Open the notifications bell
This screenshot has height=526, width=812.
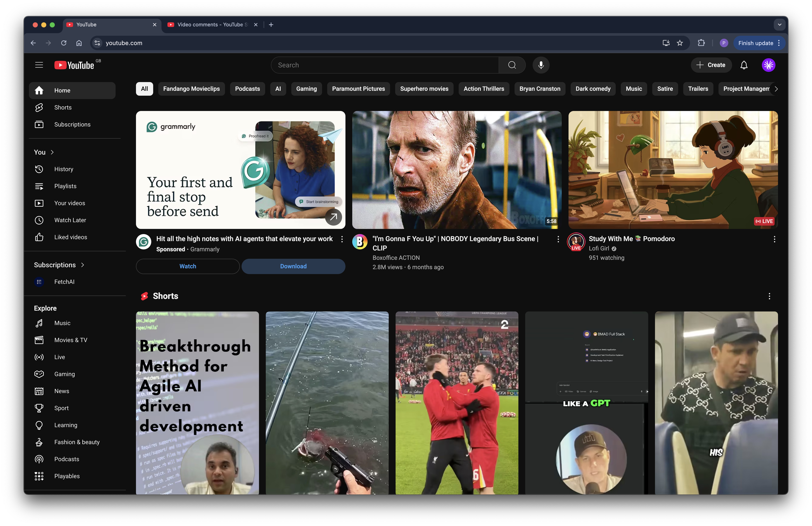[744, 65]
